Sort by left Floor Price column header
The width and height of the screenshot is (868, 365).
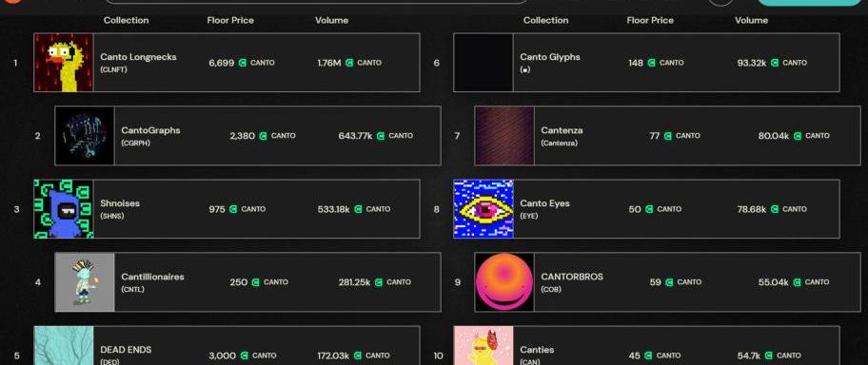(x=230, y=21)
